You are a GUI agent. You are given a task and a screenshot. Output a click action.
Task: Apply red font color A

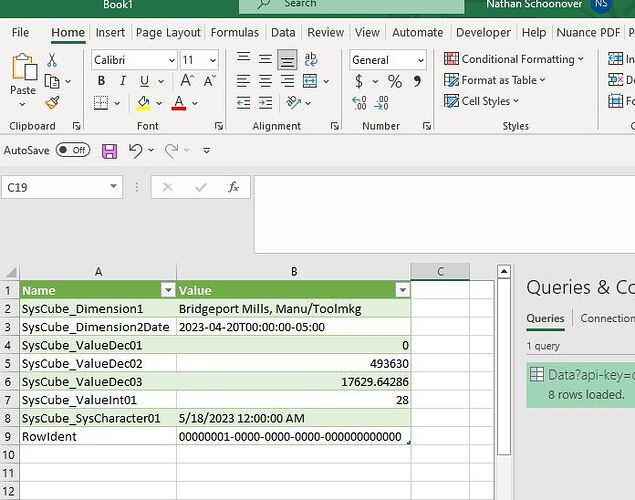pyautogui.click(x=179, y=103)
